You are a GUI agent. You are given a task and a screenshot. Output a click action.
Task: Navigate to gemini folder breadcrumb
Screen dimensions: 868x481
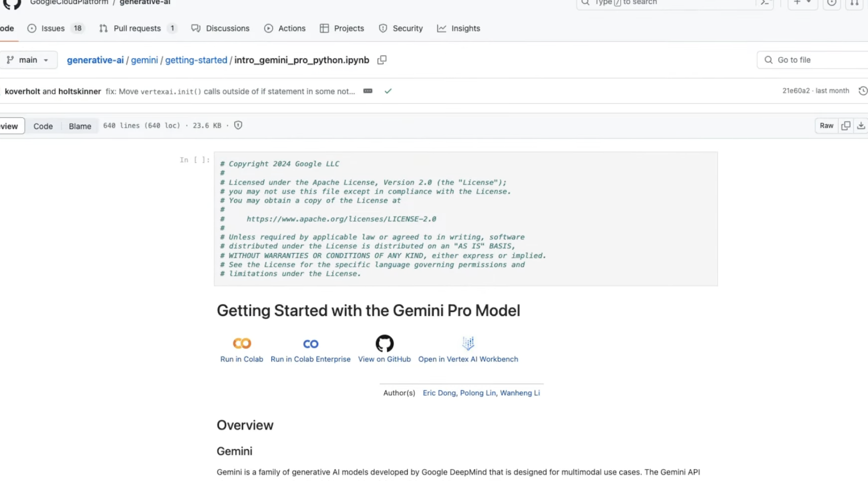click(144, 60)
